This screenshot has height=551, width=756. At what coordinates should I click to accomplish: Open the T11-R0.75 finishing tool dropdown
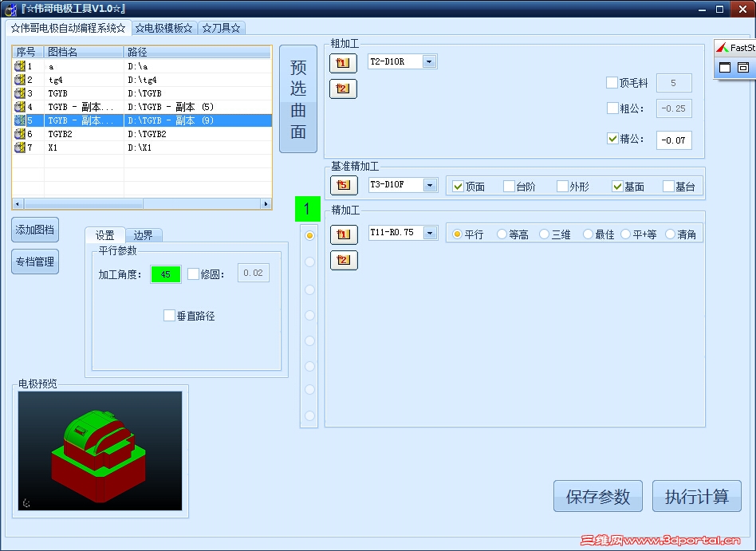(430, 233)
